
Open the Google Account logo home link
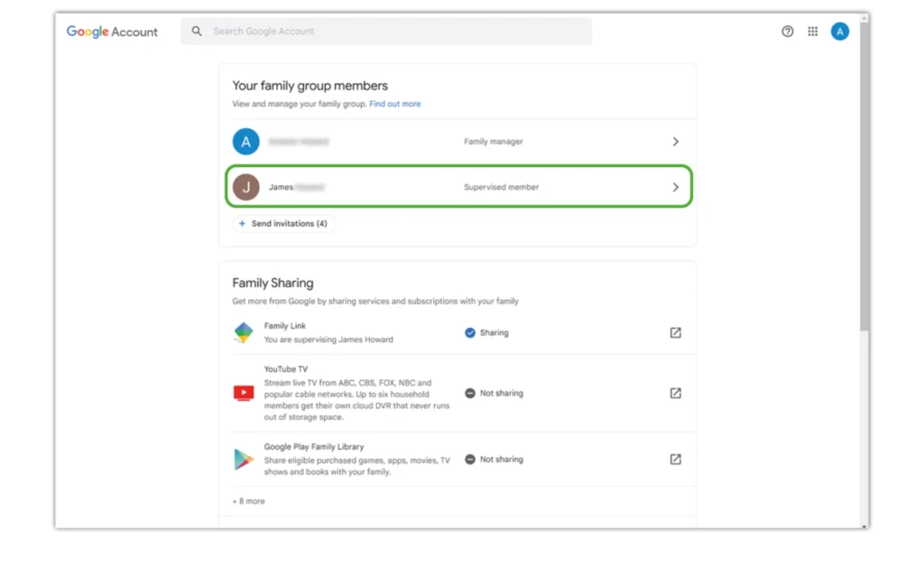click(112, 32)
